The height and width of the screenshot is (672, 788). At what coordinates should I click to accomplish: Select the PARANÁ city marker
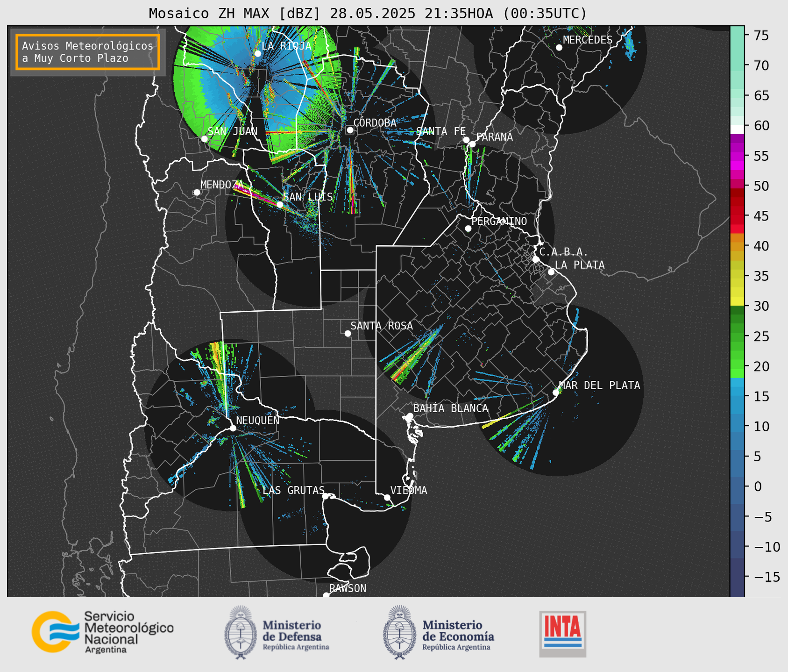[x=472, y=144]
